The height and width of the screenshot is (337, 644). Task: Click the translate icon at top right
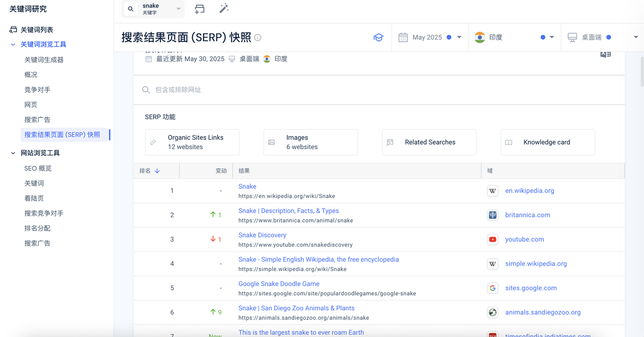[x=605, y=54]
